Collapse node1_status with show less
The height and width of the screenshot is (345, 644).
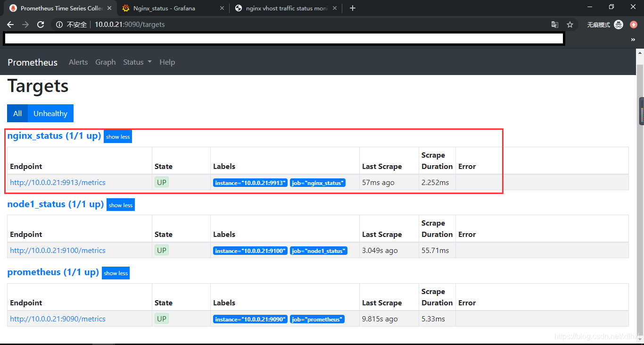coord(121,205)
